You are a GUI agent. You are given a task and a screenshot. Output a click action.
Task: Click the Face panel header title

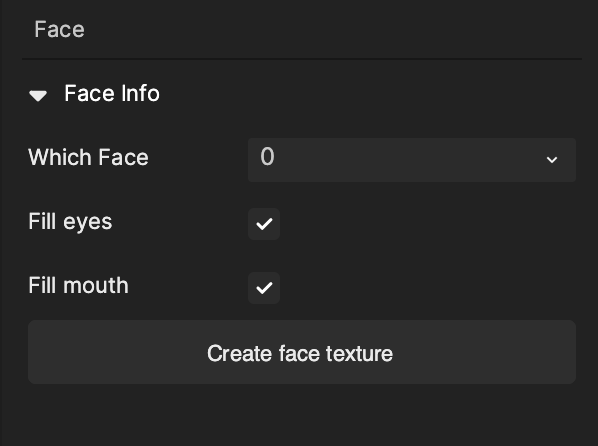pos(59,29)
